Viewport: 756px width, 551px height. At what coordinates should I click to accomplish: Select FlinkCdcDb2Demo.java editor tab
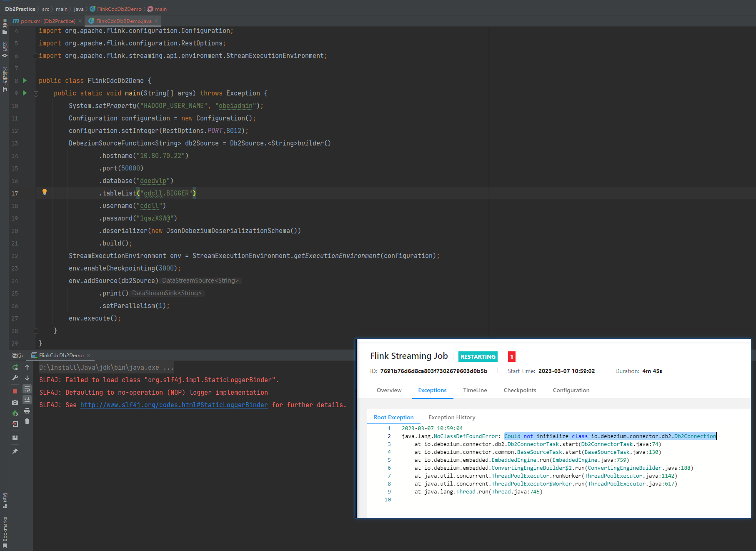coord(124,21)
